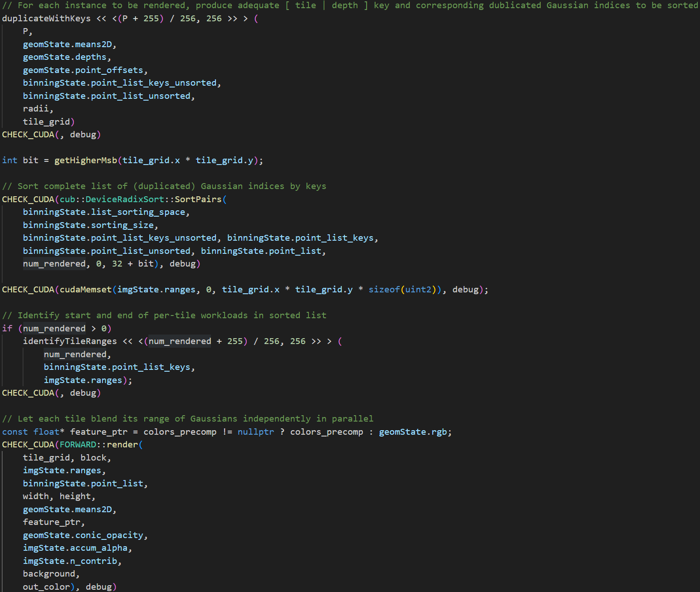Click the 'For each instance' top comment
Screen dimensions: 700x592
(350, 5)
